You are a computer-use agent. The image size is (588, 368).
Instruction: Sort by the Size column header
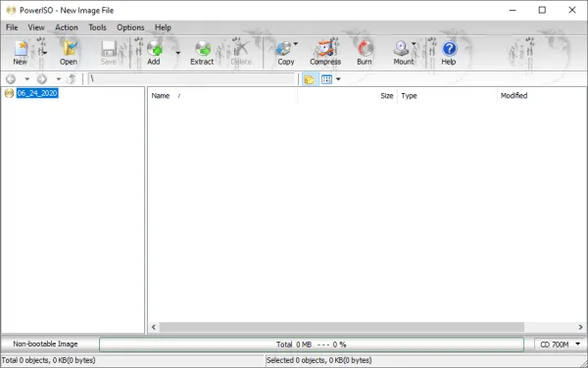347,96
